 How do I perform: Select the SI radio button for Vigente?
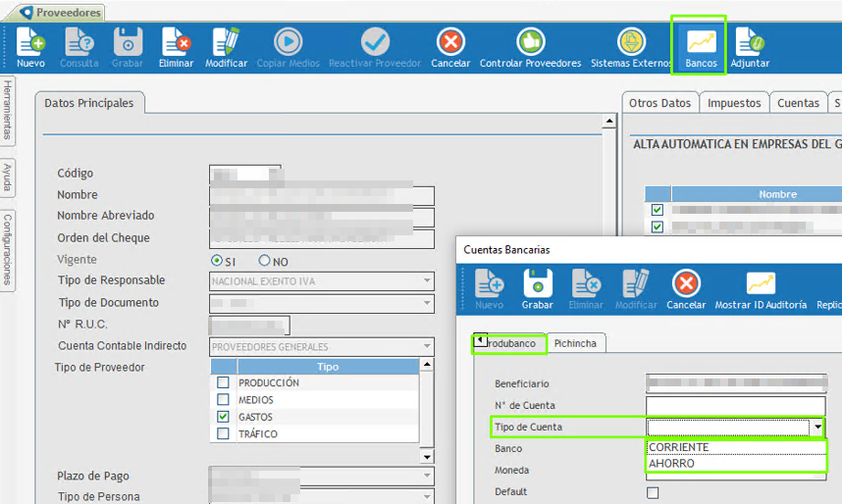217,260
